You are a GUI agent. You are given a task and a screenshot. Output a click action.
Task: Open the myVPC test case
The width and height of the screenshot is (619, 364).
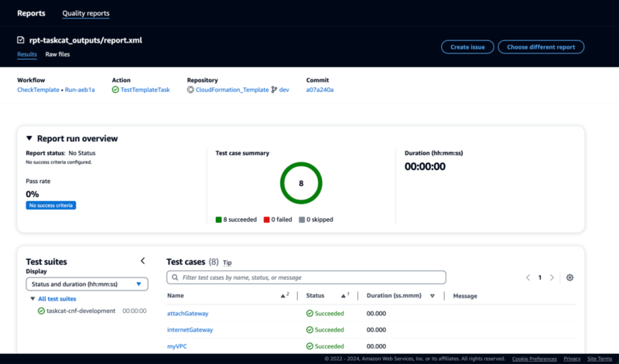pyautogui.click(x=177, y=346)
